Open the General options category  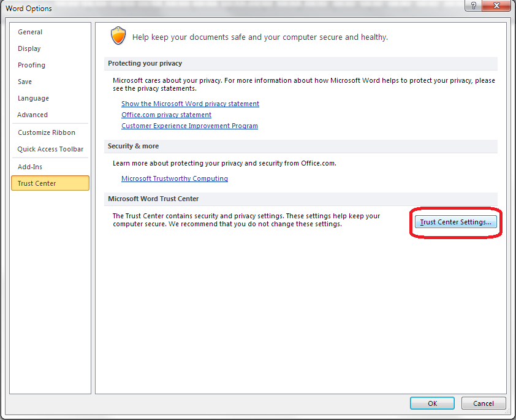(30, 32)
